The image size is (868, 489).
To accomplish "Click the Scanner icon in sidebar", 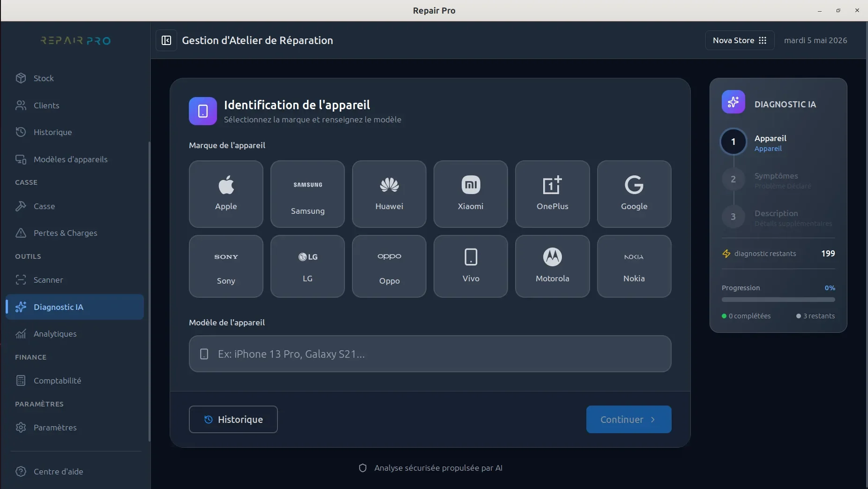I will pos(21,280).
